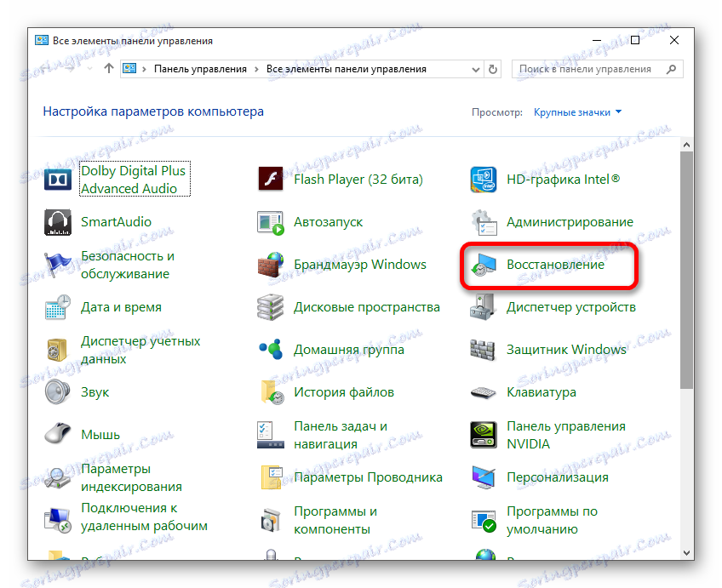Open the Безопасность и обслуживание flag icon
This screenshot has height=588, width=722.
pos(58,265)
